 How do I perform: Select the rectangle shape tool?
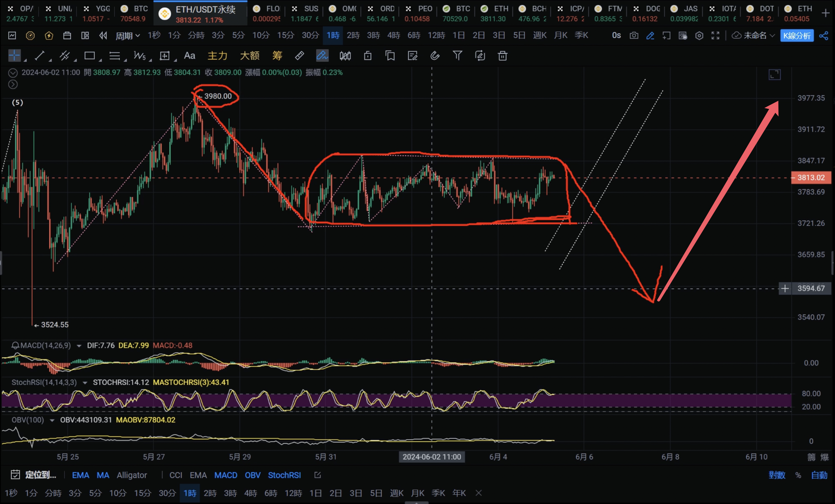[89, 56]
